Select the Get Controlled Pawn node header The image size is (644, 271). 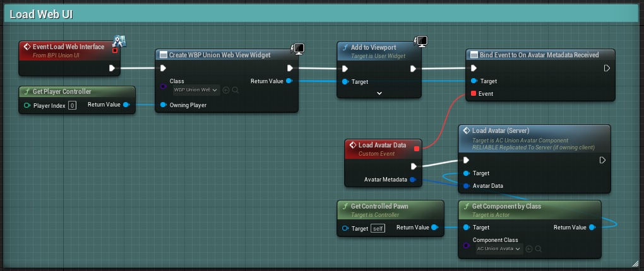point(390,210)
